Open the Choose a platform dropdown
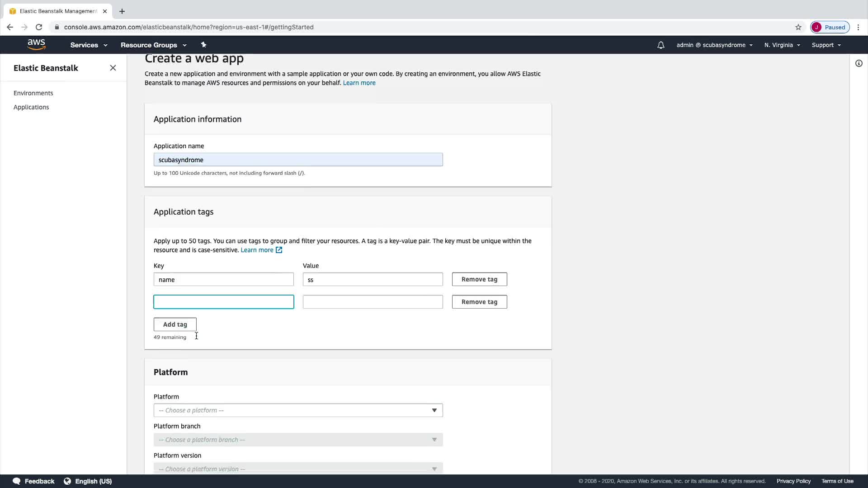 click(298, 410)
